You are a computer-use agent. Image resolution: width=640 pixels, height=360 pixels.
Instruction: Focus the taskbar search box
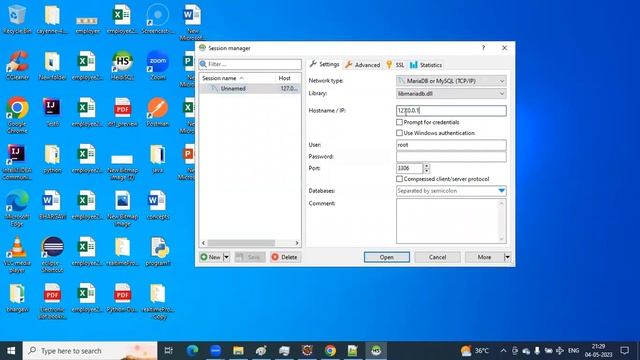[90, 351]
